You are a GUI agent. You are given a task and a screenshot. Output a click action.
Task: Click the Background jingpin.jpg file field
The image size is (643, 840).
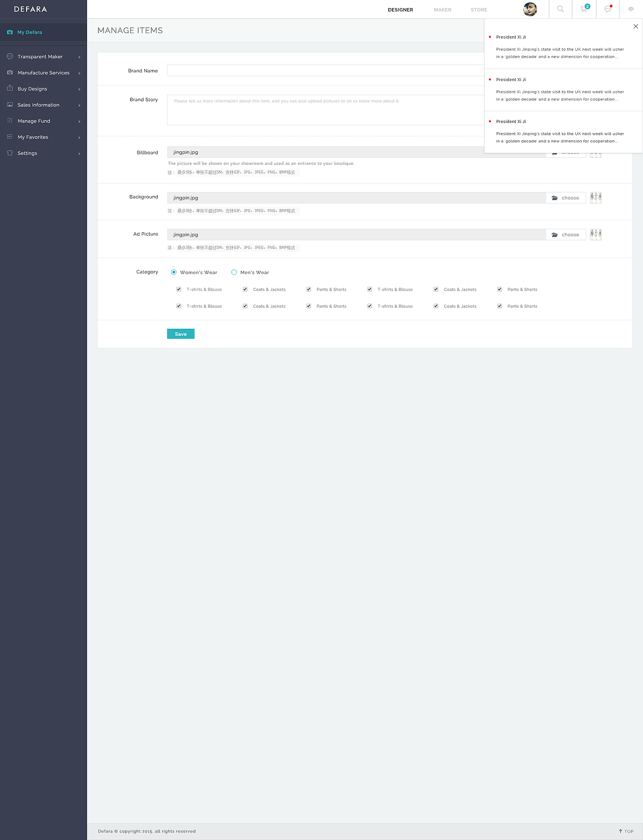pyautogui.click(x=357, y=198)
